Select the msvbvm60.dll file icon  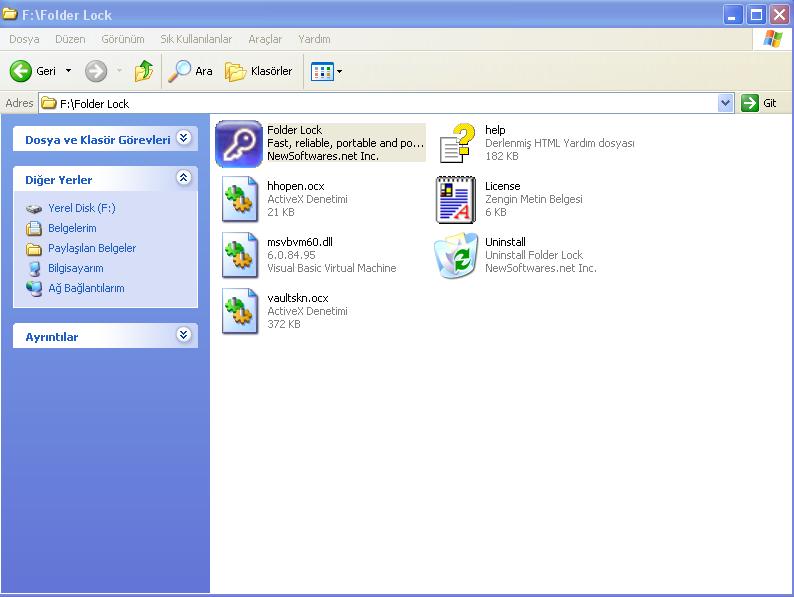241,255
